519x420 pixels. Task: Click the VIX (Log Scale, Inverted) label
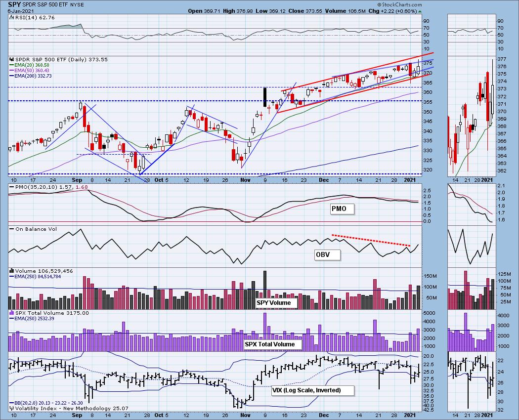(313, 390)
